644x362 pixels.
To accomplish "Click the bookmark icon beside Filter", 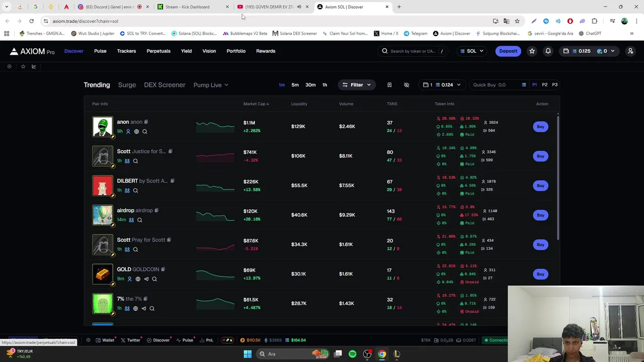I will pos(389,85).
